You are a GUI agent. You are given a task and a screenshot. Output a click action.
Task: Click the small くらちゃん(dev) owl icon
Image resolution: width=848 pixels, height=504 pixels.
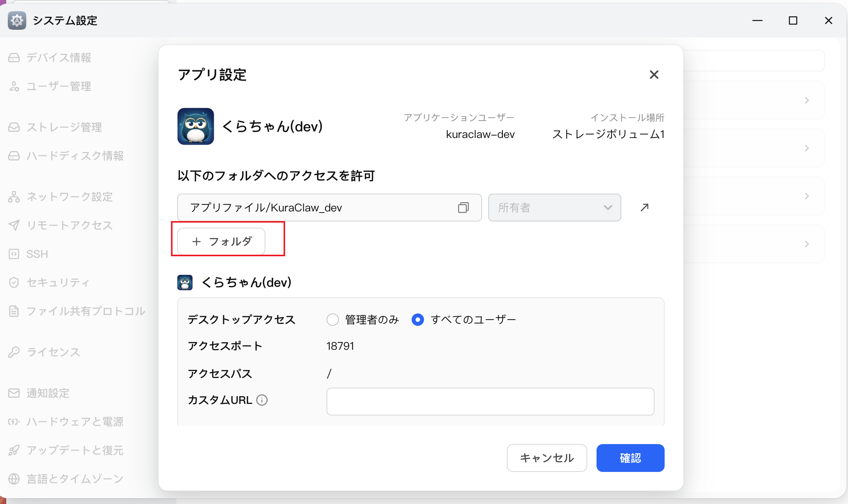tap(185, 283)
